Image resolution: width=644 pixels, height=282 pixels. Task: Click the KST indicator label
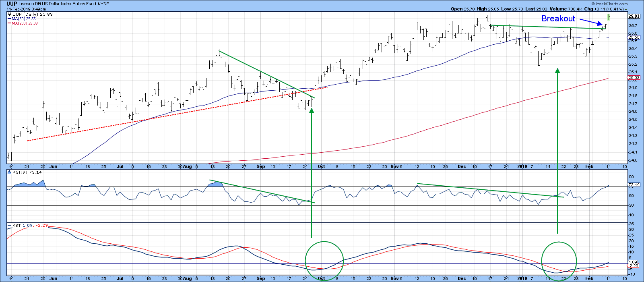point(17,226)
